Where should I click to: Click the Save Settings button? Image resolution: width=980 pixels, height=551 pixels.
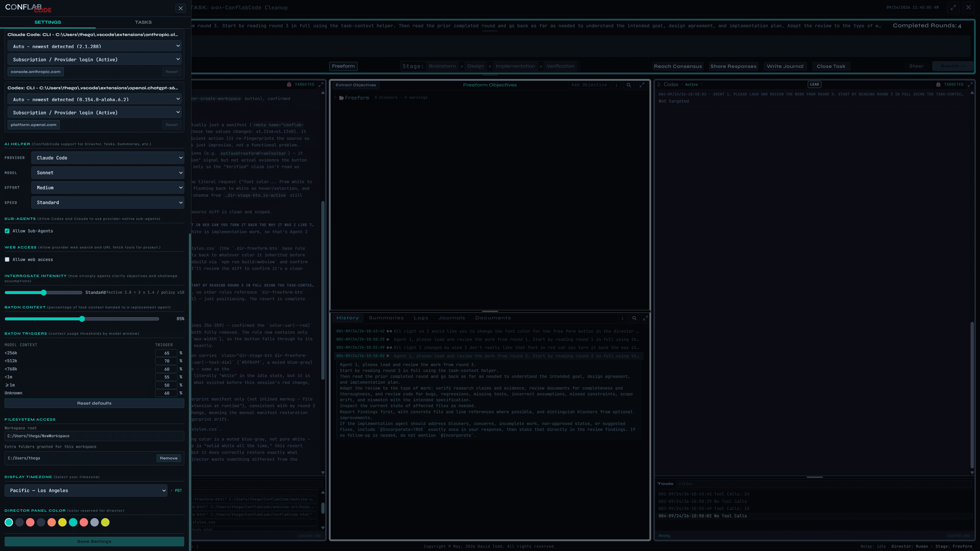(94, 542)
